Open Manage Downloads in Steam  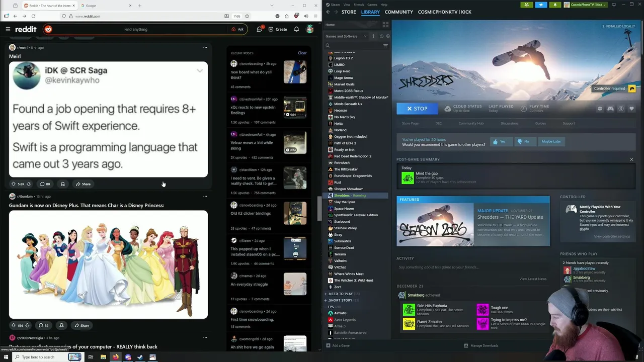tap(481, 345)
